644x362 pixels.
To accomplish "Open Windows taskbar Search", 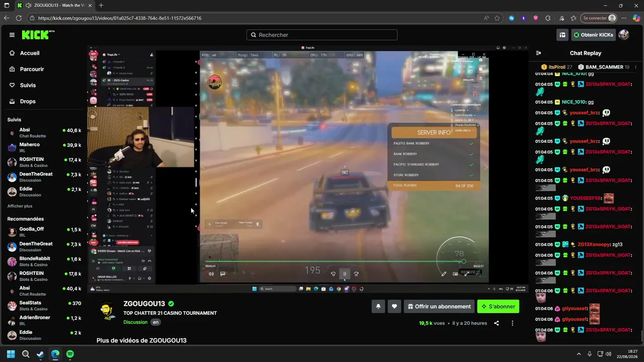I will tap(26, 354).
